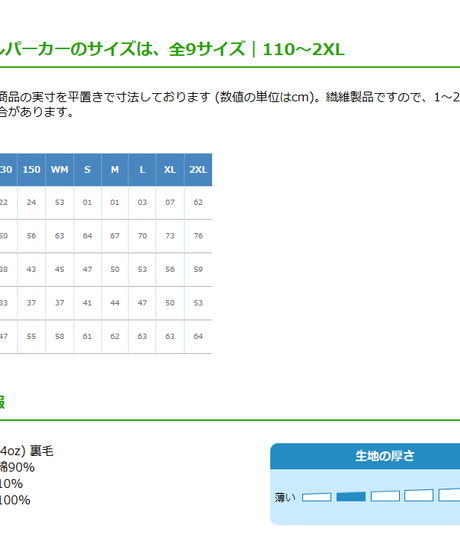Screen dimensions: 460x552
Task: Click the L size column header
Action: point(142,170)
